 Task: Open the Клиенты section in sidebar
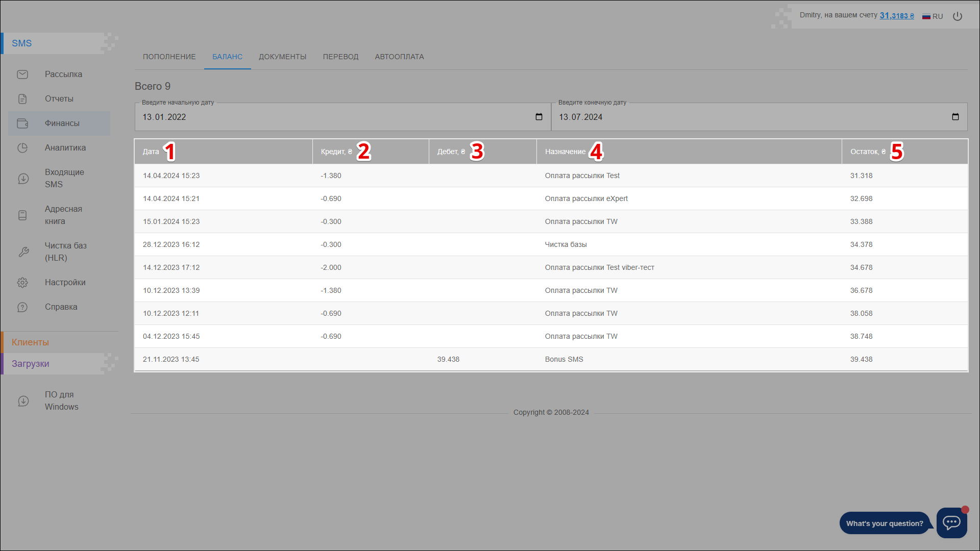[31, 342]
